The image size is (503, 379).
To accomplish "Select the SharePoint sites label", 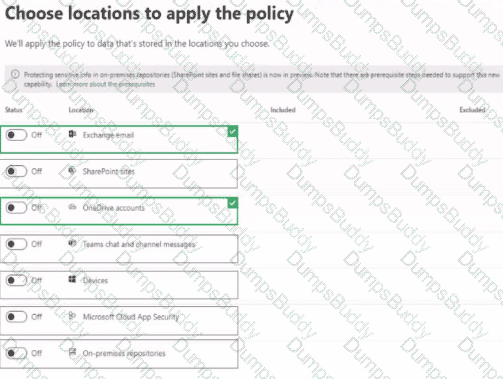I will pos(109,171).
